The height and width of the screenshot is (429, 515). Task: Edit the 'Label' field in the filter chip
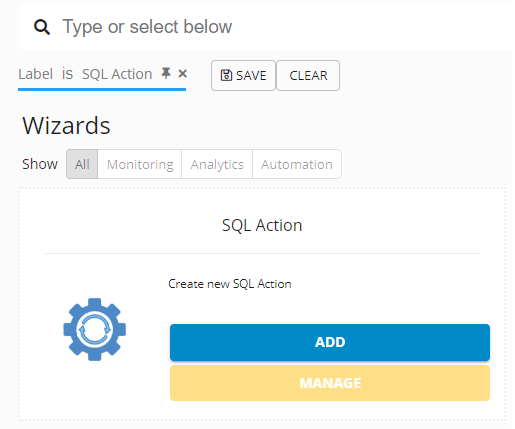[35, 74]
